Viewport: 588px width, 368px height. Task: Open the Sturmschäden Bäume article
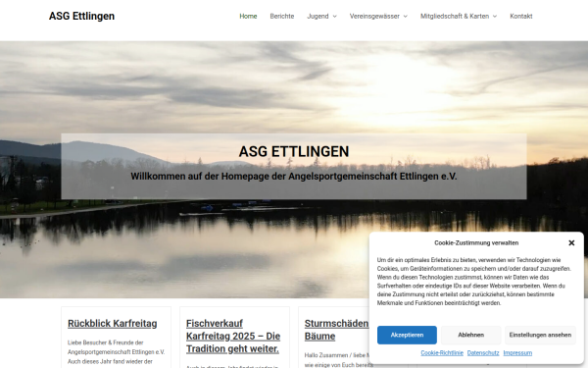[336, 330]
